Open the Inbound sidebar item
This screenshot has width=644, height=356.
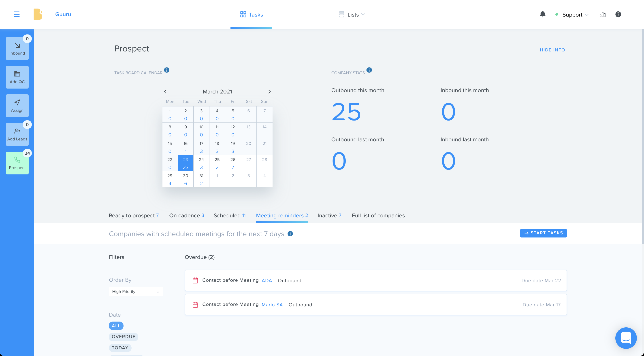(17, 49)
